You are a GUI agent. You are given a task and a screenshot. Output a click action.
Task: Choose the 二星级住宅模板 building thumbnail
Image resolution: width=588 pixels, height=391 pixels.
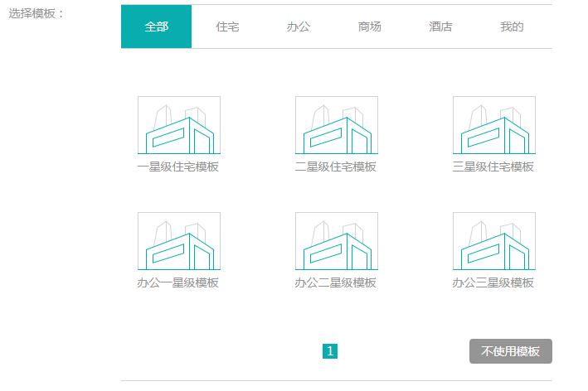click(337, 125)
